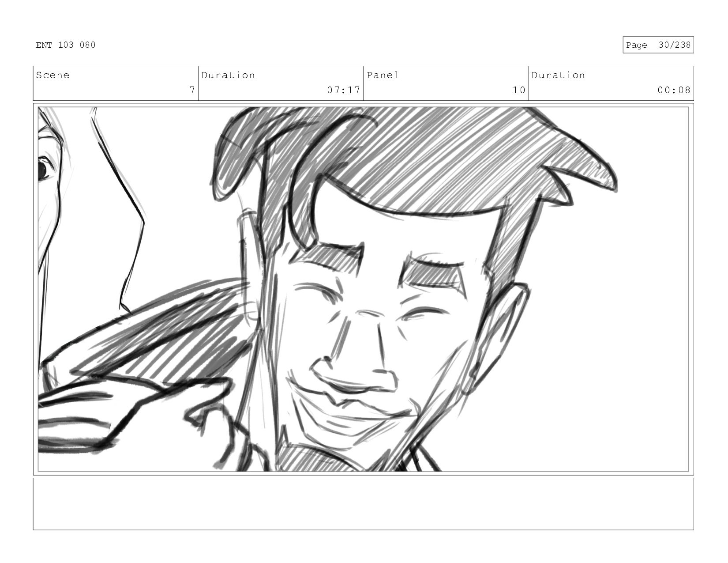
Task: Click the storyboard sketch of the smiling man
Action: pos(363,289)
